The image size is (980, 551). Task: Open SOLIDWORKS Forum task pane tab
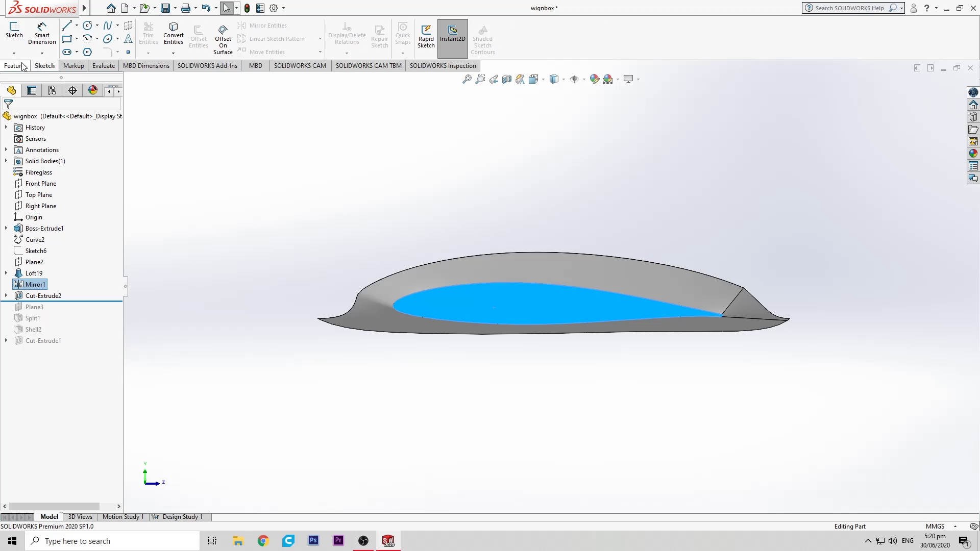click(x=973, y=178)
